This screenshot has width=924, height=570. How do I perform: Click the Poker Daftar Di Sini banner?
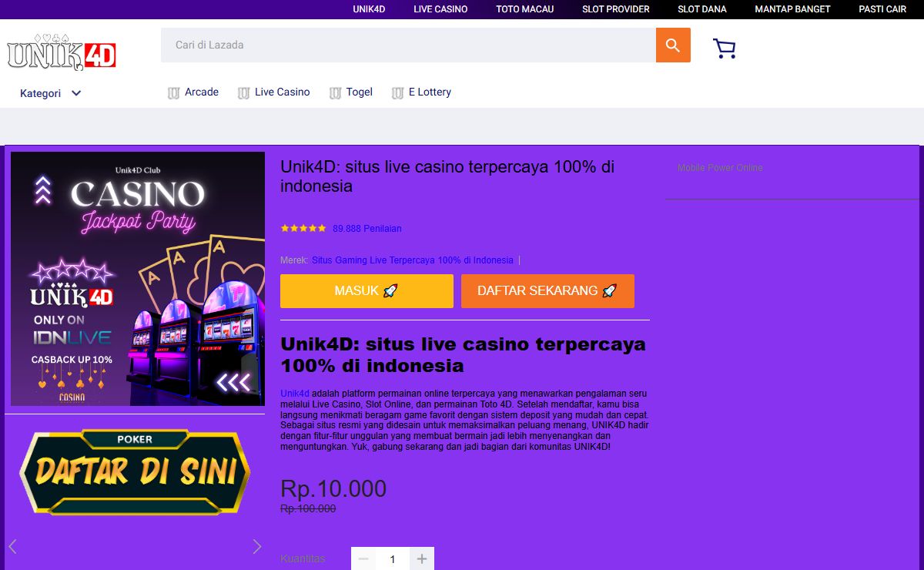136,471
